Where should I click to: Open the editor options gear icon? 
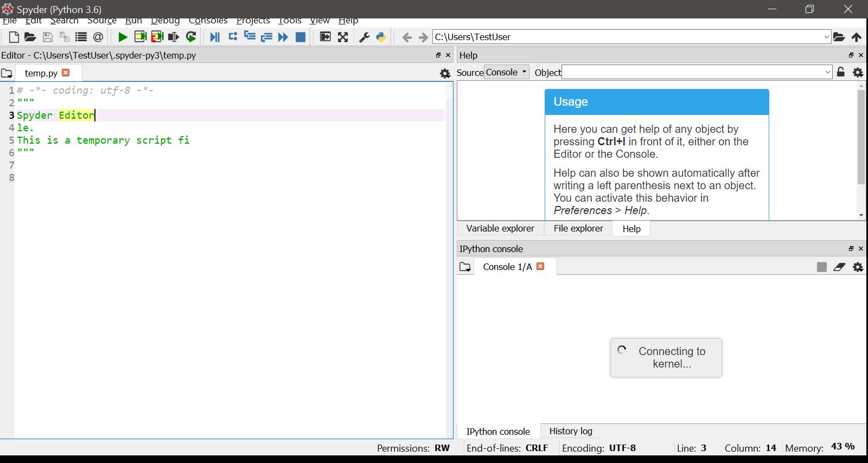(445, 73)
